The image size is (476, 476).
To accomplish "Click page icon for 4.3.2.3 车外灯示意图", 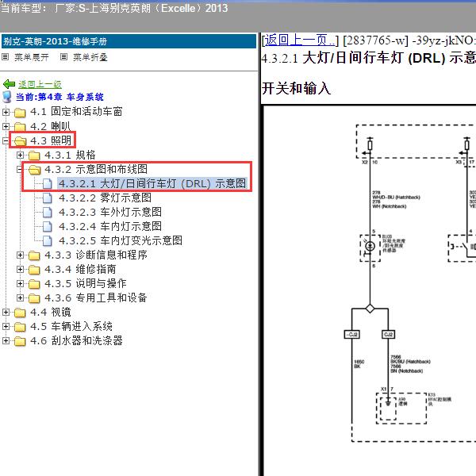I will pos(47,212).
